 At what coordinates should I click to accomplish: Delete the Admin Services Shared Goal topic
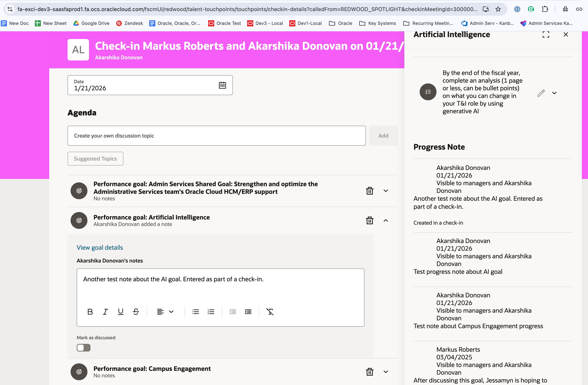(x=370, y=191)
